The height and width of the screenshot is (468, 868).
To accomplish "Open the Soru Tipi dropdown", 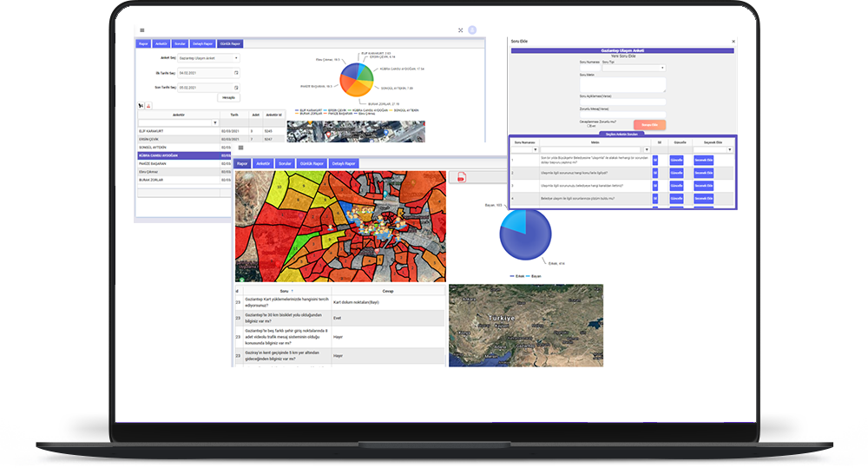I will point(634,68).
